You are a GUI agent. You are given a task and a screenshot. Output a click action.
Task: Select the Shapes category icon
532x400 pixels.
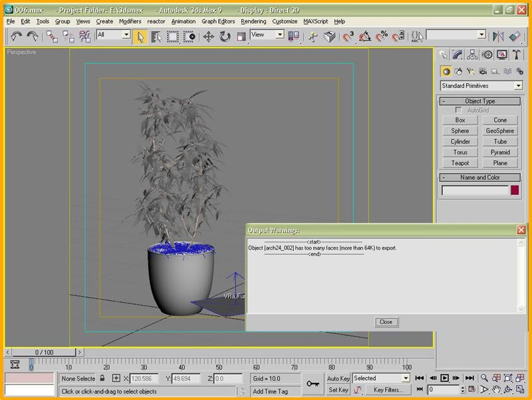458,71
